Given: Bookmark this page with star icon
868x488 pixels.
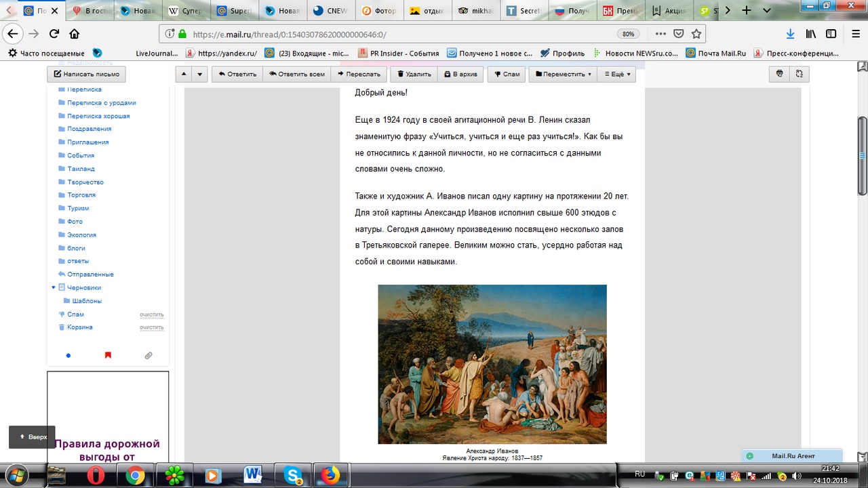Looking at the screenshot, I should tap(696, 34).
